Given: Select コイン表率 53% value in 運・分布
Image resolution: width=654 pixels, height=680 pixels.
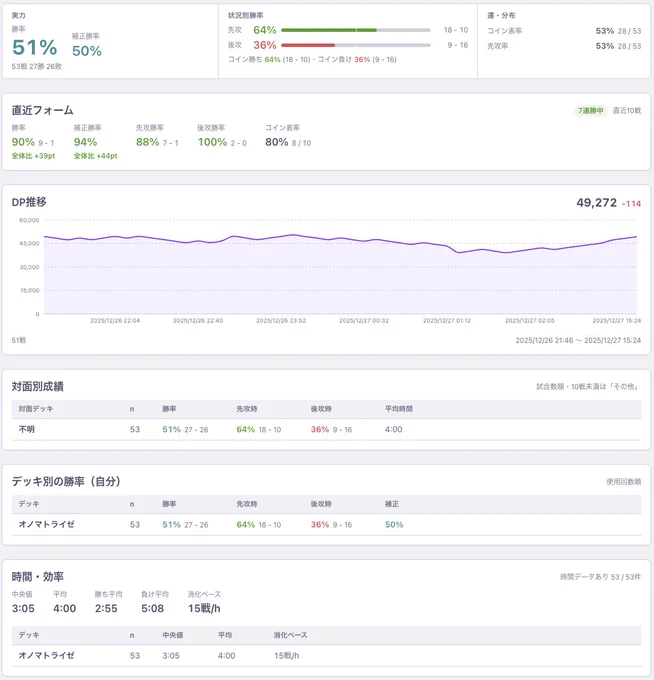Looking at the screenshot, I should click(605, 31).
